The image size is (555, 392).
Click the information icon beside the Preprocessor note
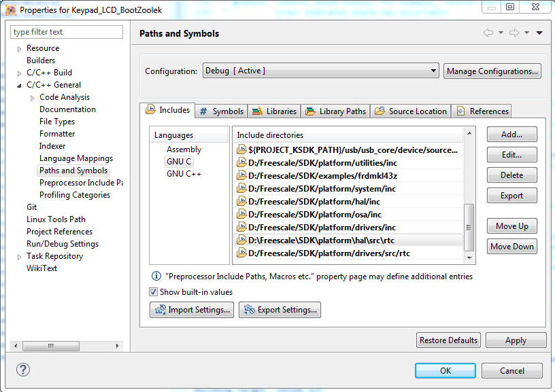pyautogui.click(x=156, y=276)
